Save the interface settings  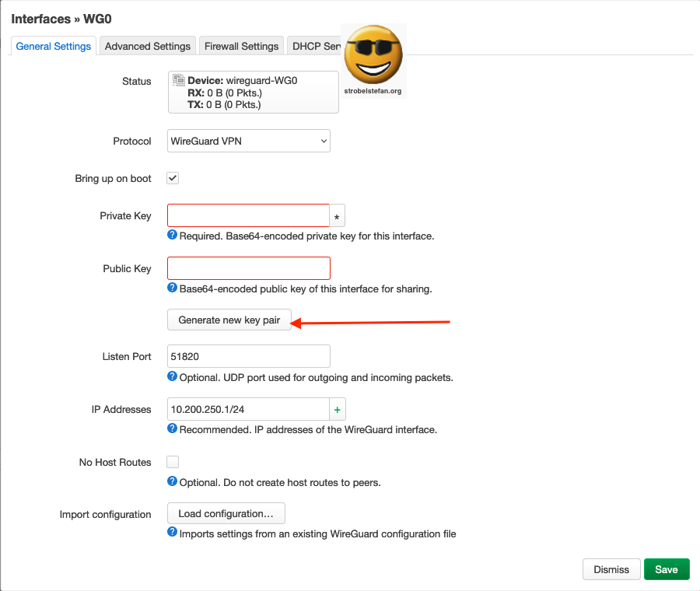(667, 569)
